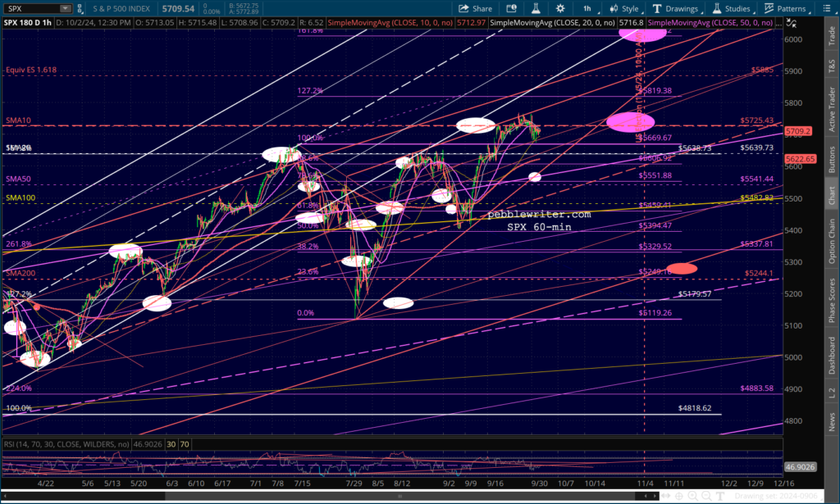Image resolution: width=840 pixels, height=504 pixels.
Task: Open the Patterns button
Action: pos(786,8)
